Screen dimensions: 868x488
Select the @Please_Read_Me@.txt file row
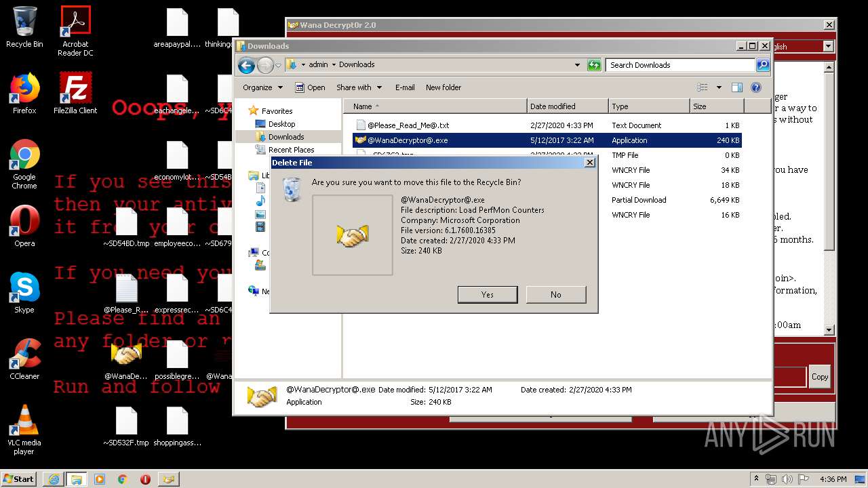(x=547, y=125)
